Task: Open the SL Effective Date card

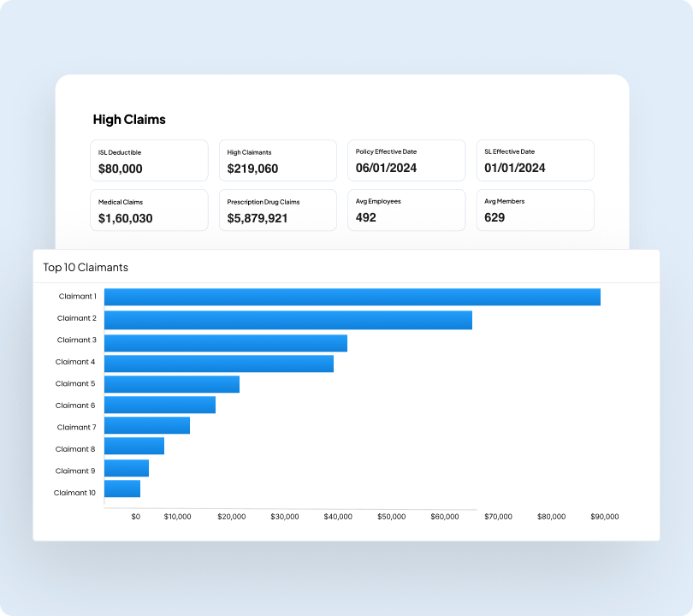Action: coord(535,160)
